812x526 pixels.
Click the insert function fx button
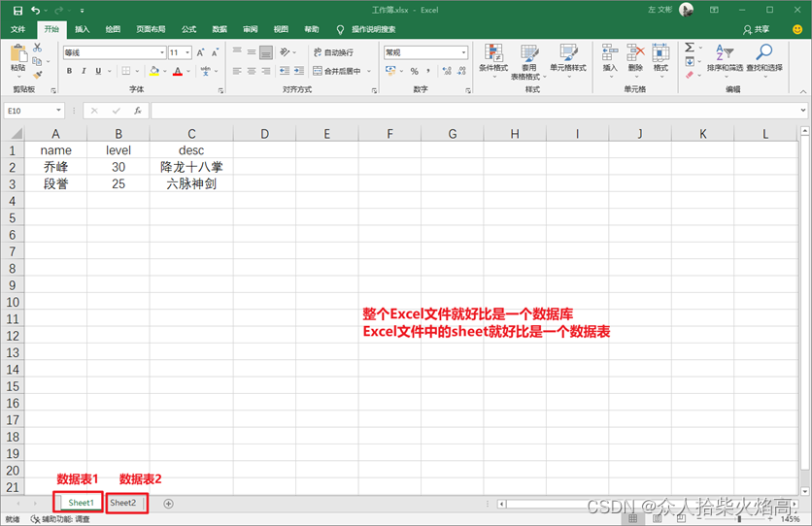138,111
